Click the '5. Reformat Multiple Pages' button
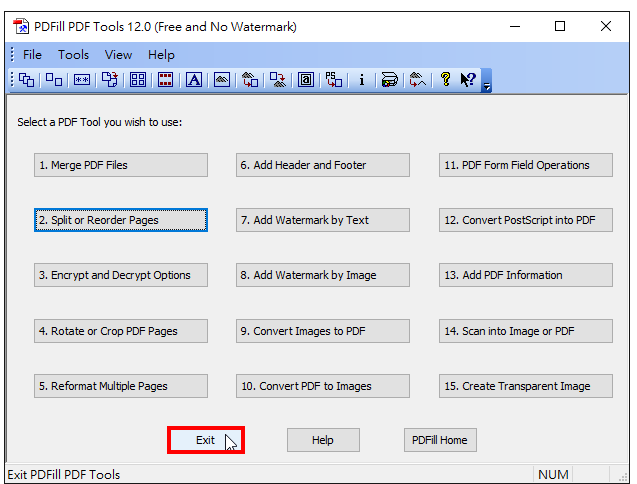This screenshot has height=484, width=637. pyautogui.click(x=121, y=386)
